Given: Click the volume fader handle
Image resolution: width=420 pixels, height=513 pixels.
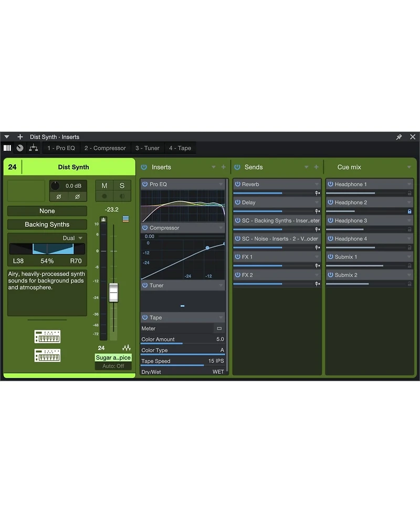Looking at the screenshot, I should (x=113, y=292).
